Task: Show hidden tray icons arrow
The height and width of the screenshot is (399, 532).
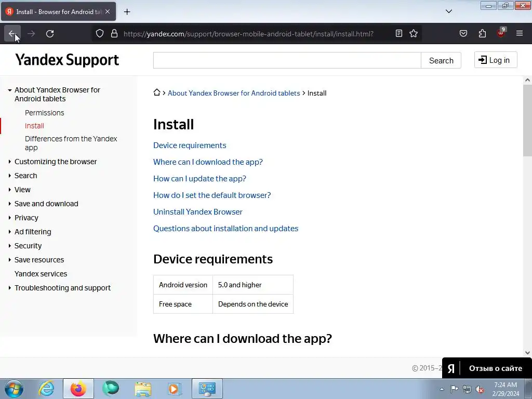Action: pos(442,389)
